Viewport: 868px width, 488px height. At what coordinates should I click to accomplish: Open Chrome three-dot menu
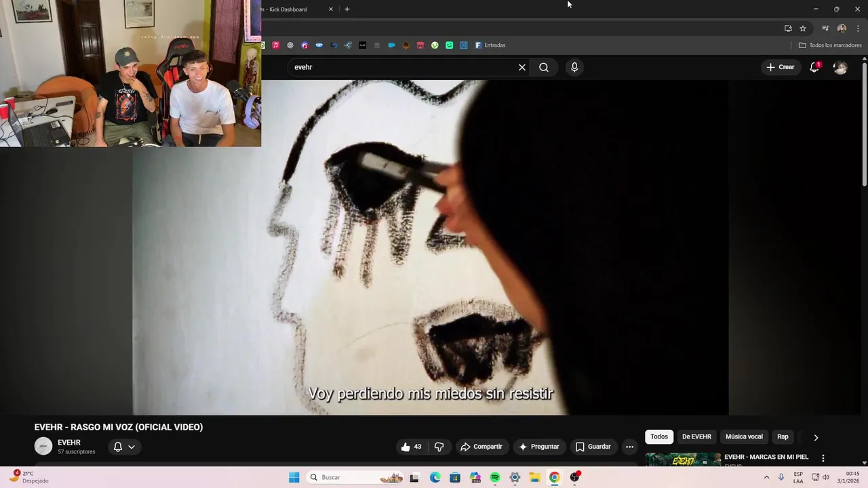pyautogui.click(x=858, y=28)
